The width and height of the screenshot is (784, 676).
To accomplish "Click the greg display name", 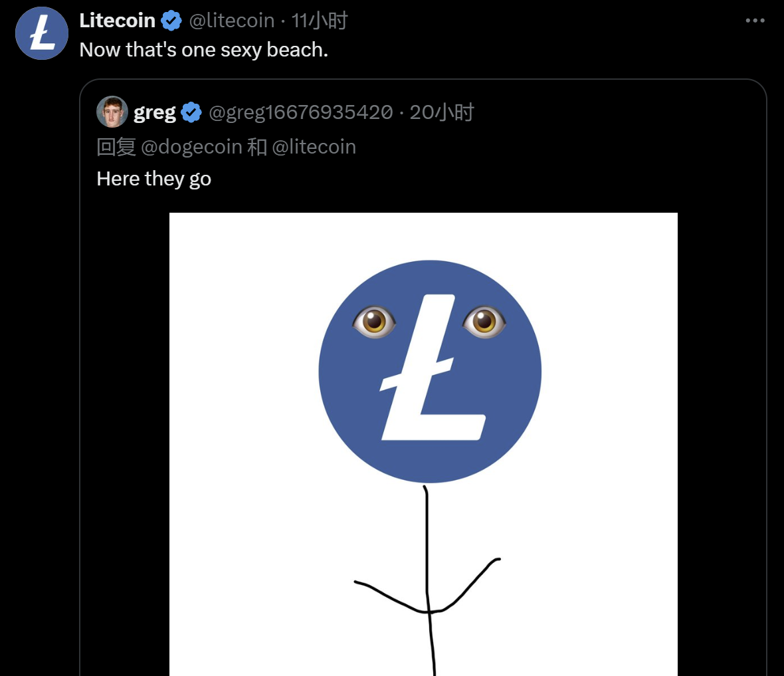I will (154, 112).
